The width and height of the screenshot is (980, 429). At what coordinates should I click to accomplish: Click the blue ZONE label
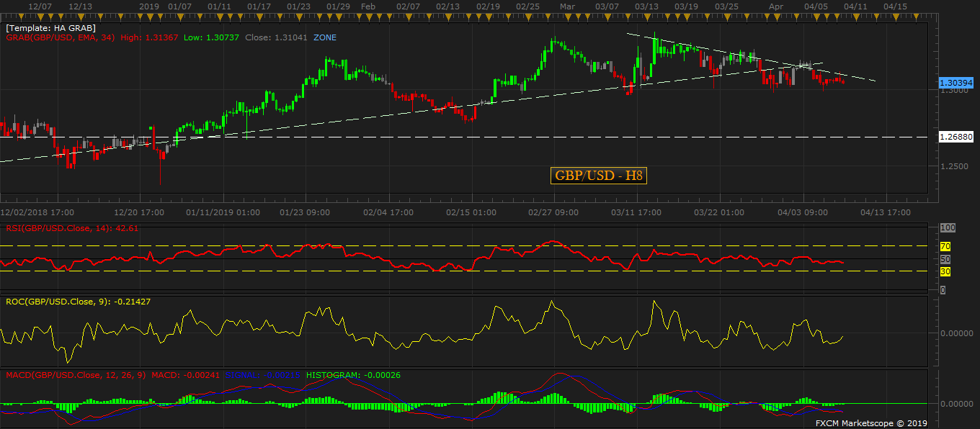324,37
